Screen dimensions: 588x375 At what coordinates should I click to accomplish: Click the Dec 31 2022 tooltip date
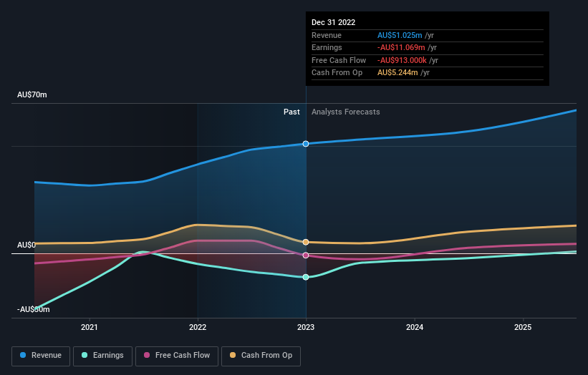tap(333, 22)
